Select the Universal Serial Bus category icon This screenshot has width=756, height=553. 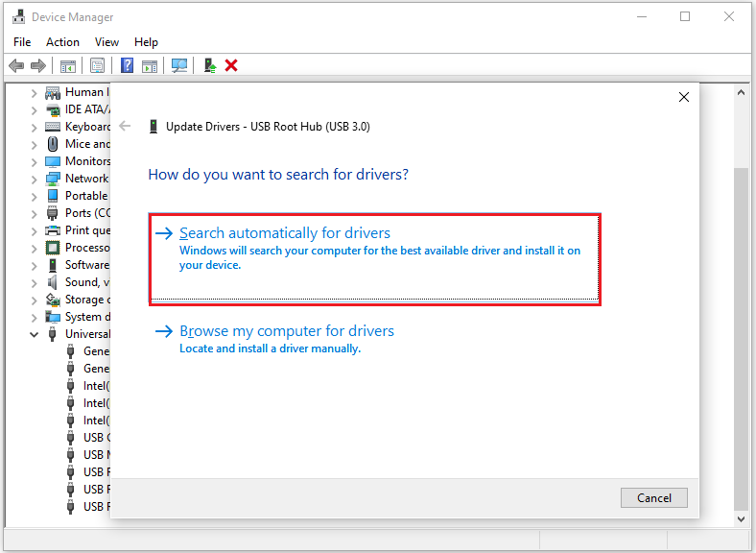pos(53,334)
